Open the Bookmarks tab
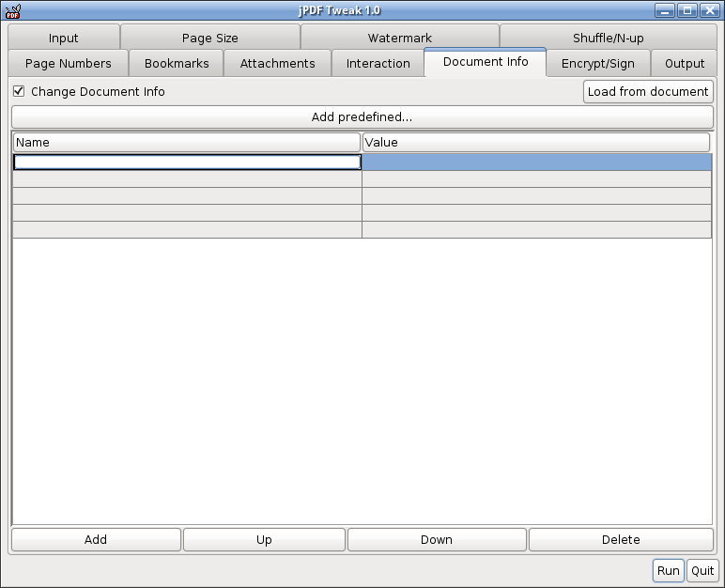Viewport: 725px width, 588px height. 177,63
